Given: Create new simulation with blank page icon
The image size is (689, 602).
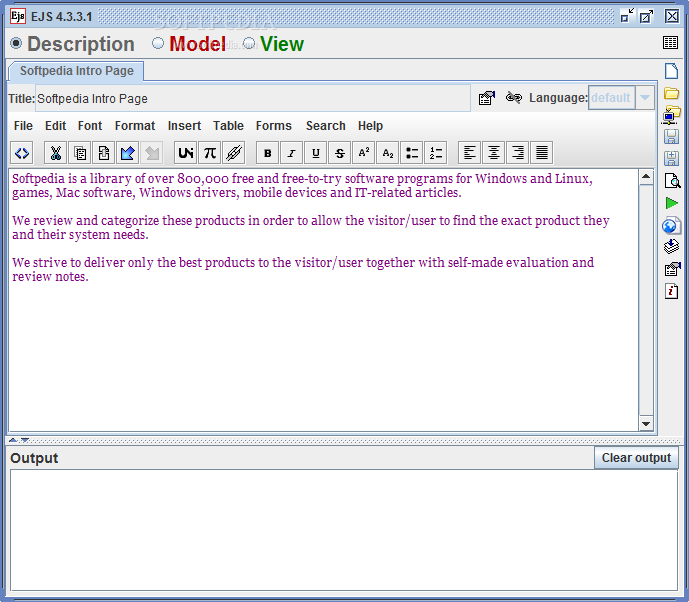Looking at the screenshot, I should (x=671, y=71).
